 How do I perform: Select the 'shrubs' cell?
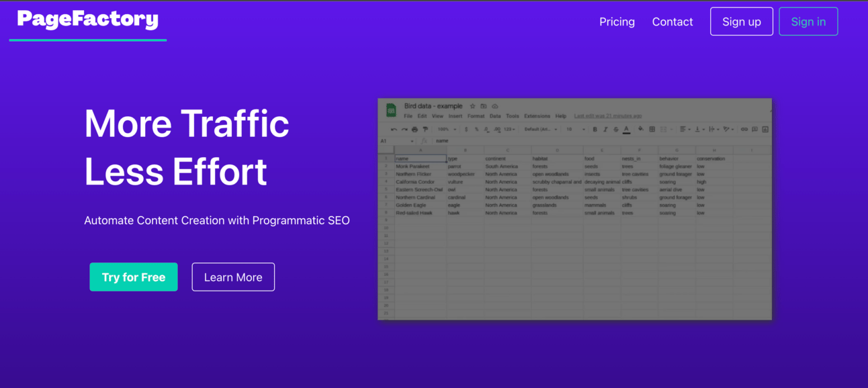(639, 197)
